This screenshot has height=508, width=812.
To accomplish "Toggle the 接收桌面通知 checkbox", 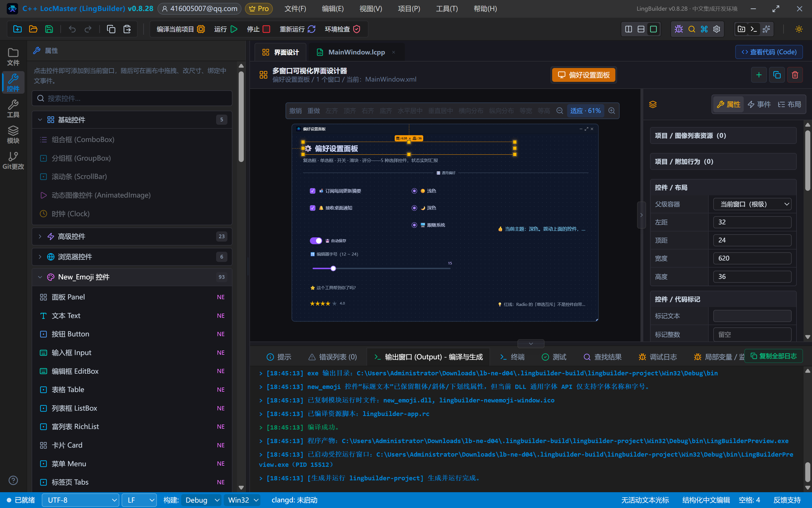I will pos(312,208).
